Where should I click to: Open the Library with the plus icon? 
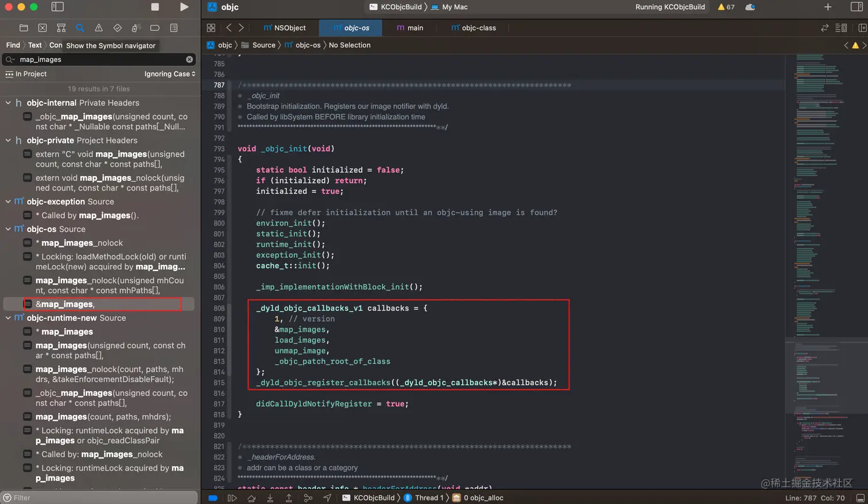coord(828,7)
